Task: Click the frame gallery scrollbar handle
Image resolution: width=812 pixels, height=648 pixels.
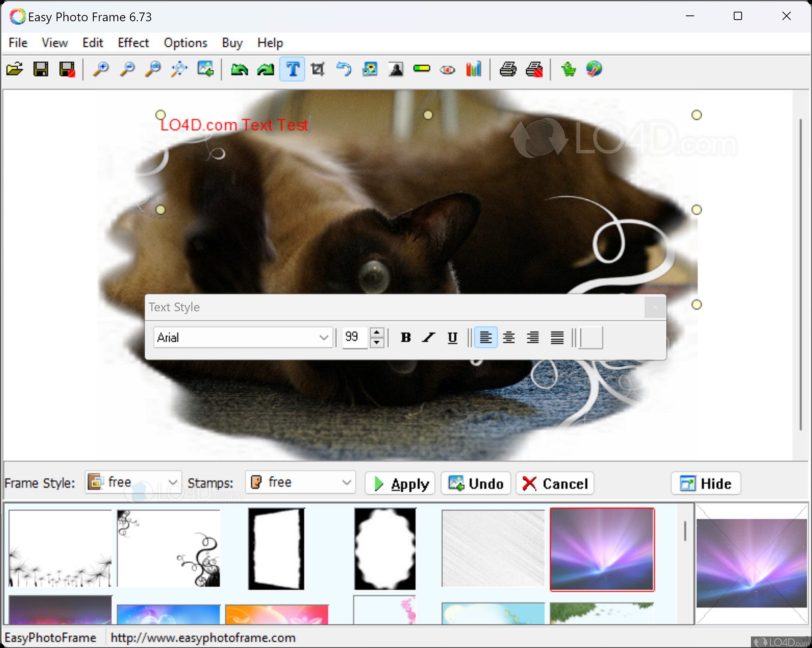Action: coord(685,530)
